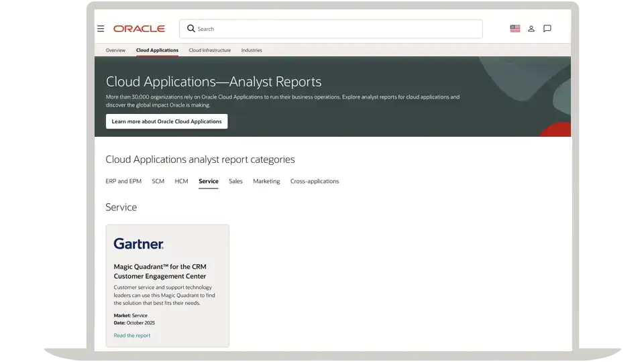Viewport: 644px width, 362px height.
Task: Click the Magic Quadrant for the CRM title
Action: point(160,271)
